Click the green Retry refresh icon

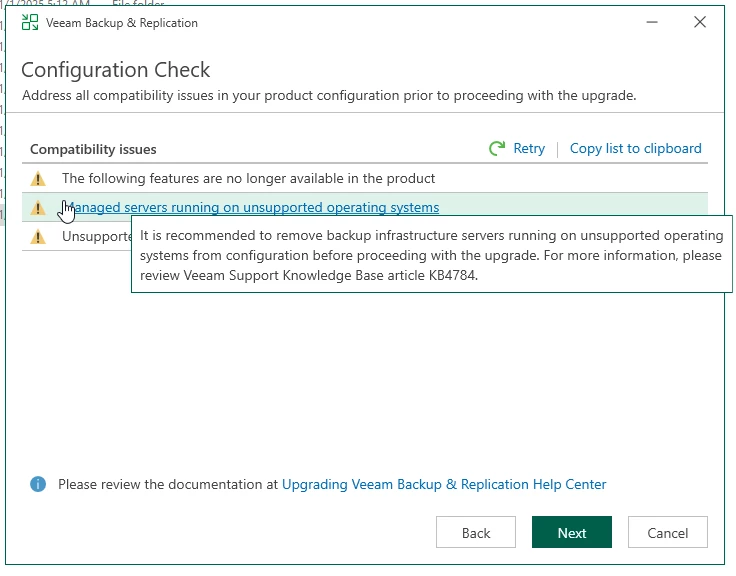point(497,148)
